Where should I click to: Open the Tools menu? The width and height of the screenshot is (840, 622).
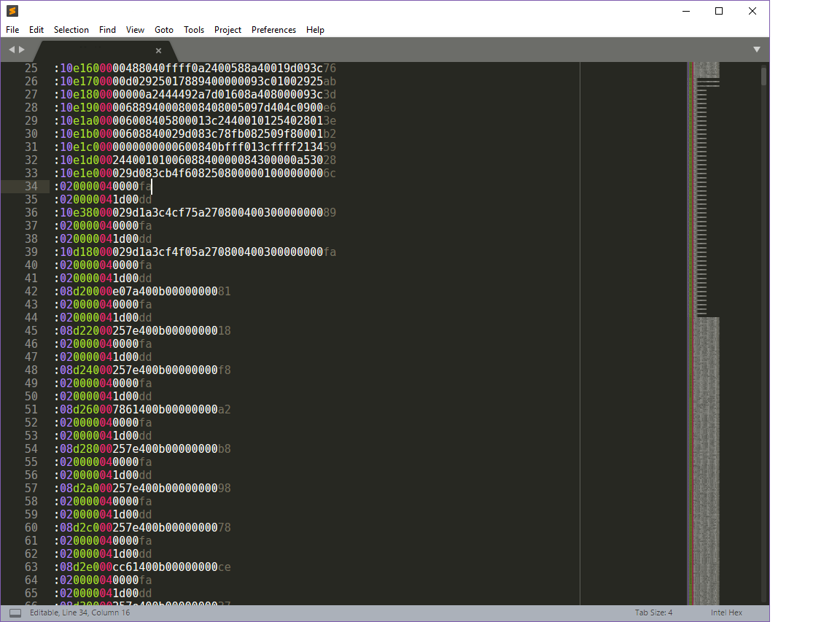[x=194, y=30]
